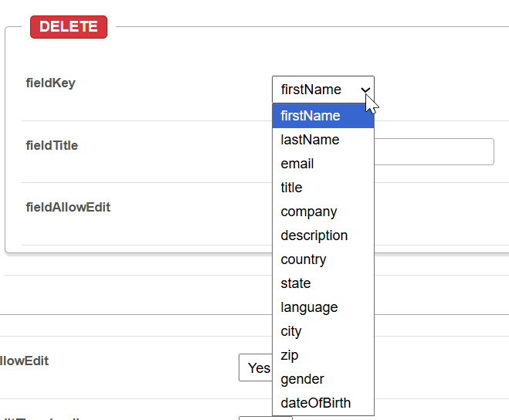Click the fieldKey label text
The width and height of the screenshot is (509, 420).
click(x=51, y=83)
